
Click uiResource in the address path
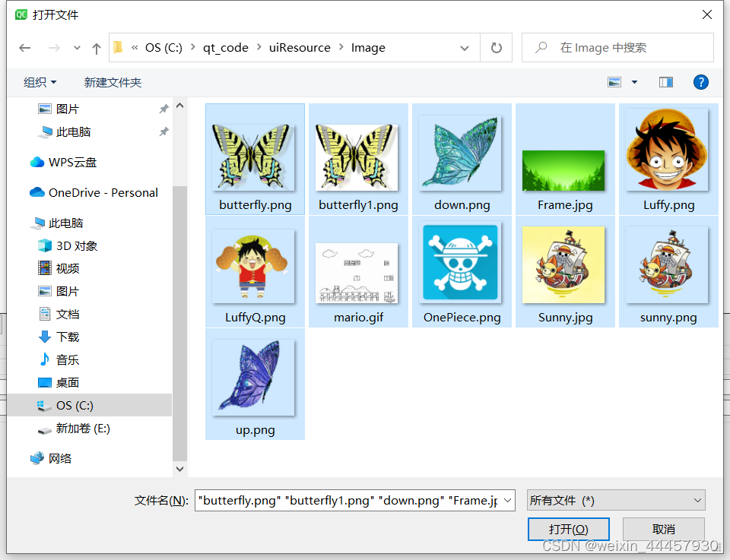pos(300,47)
